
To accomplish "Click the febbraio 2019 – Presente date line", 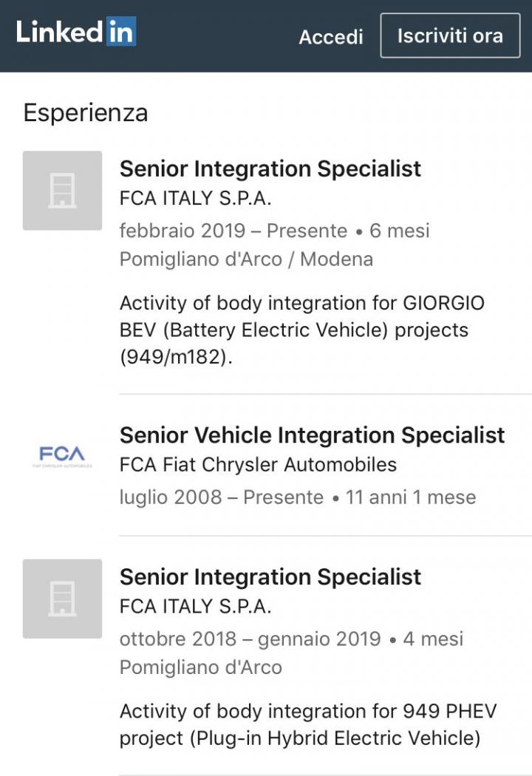I will point(274,231).
